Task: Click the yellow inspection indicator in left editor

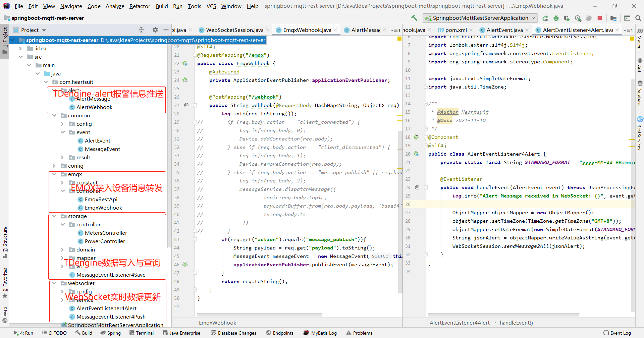Action: pyautogui.click(x=399, y=39)
